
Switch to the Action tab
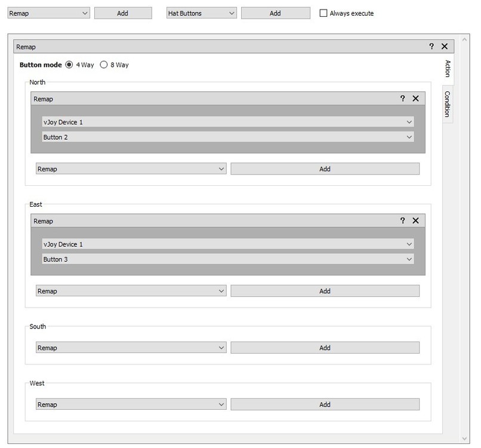(x=448, y=69)
